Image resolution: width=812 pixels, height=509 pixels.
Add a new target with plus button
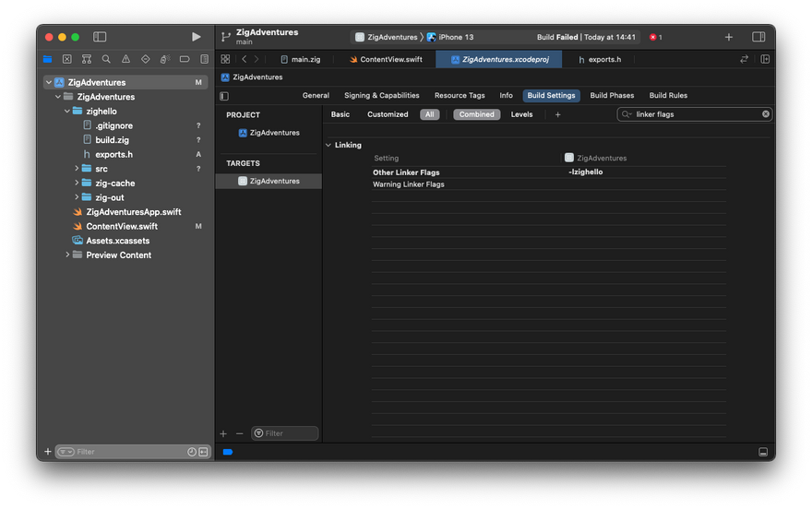click(x=223, y=433)
